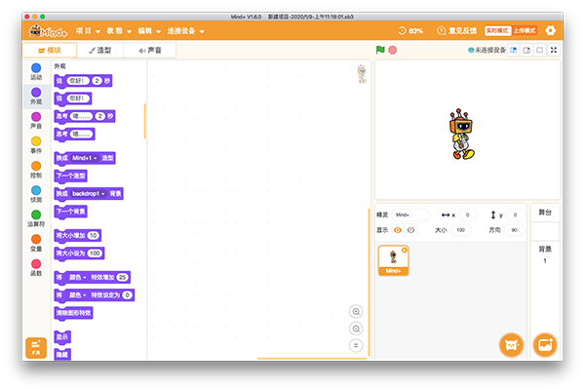The width and height of the screenshot is (585, 392).
Task: Switch to the 造型 costumes tab
Action: (100, 51)
